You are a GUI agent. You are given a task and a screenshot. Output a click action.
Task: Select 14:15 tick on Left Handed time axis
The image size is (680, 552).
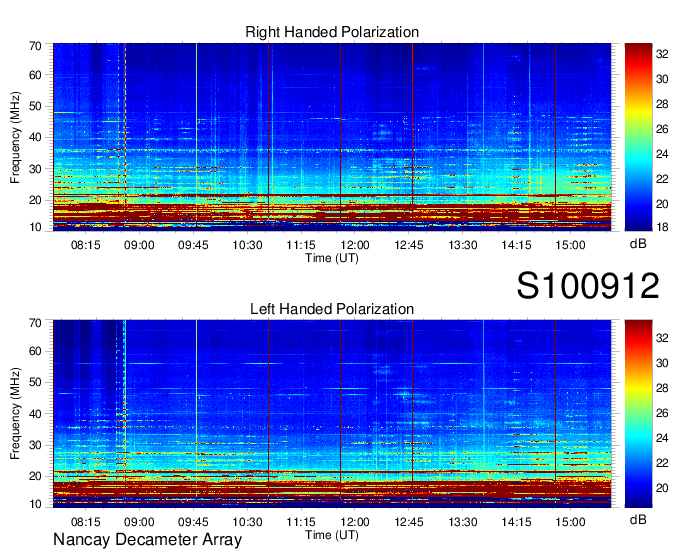517,522
